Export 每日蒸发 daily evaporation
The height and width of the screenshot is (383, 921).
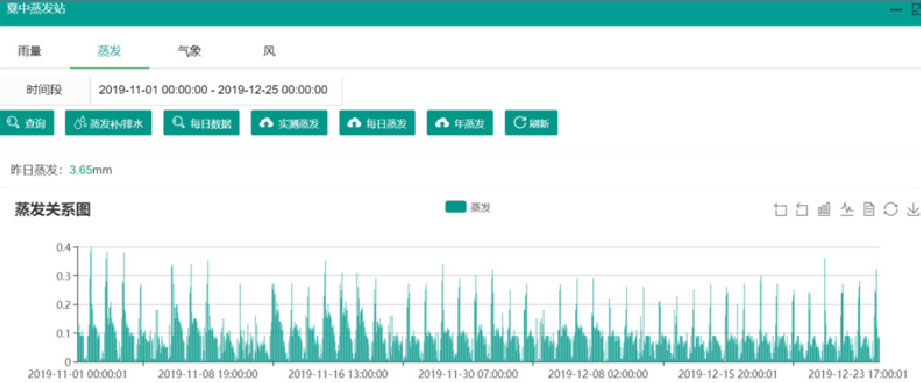tap(377, 123)
